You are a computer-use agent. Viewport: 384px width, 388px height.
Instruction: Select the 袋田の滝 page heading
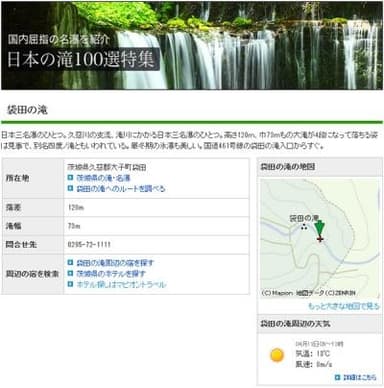click(x=27, y=110)
